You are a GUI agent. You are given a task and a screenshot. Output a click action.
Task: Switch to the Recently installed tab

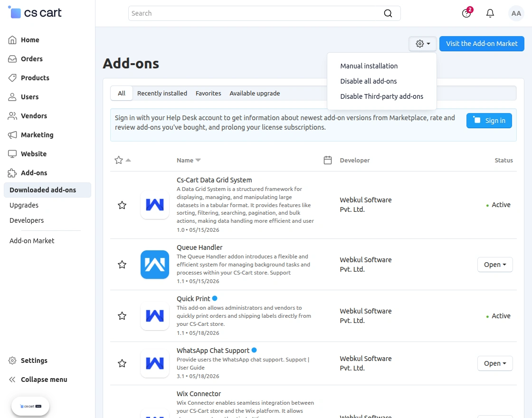coord(162,93)
